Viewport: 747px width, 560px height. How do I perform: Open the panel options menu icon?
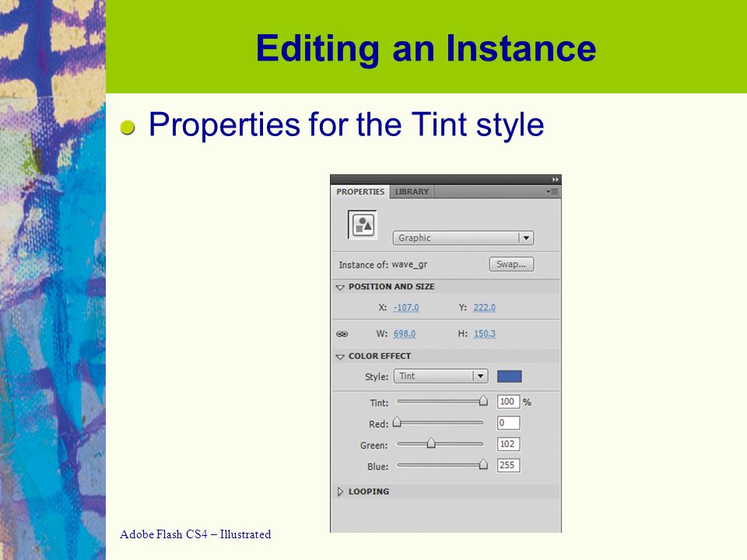click(x=552, y=191)
